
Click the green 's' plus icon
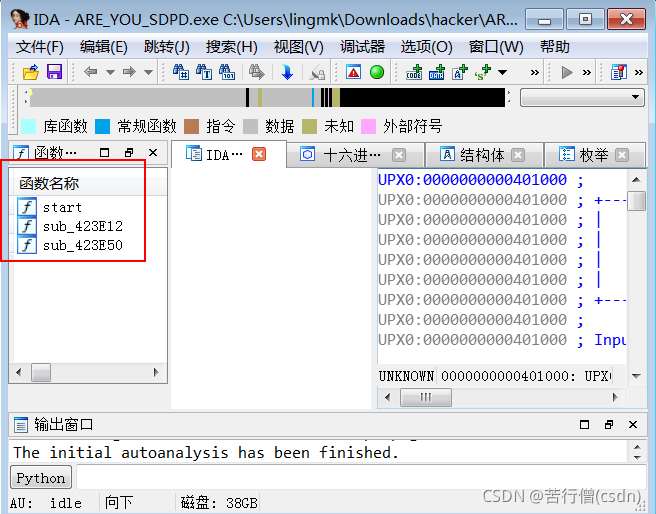click(x=482, y=72)
